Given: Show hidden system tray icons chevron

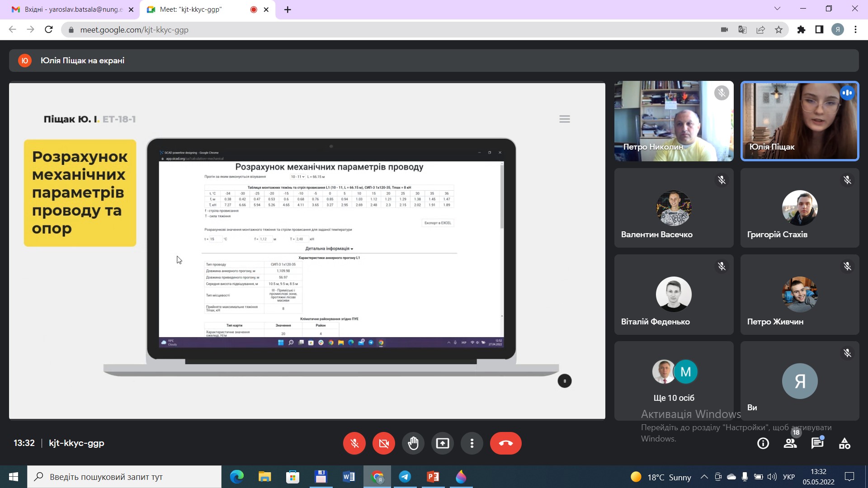Looking at the screenshot, I should [704, 477].
